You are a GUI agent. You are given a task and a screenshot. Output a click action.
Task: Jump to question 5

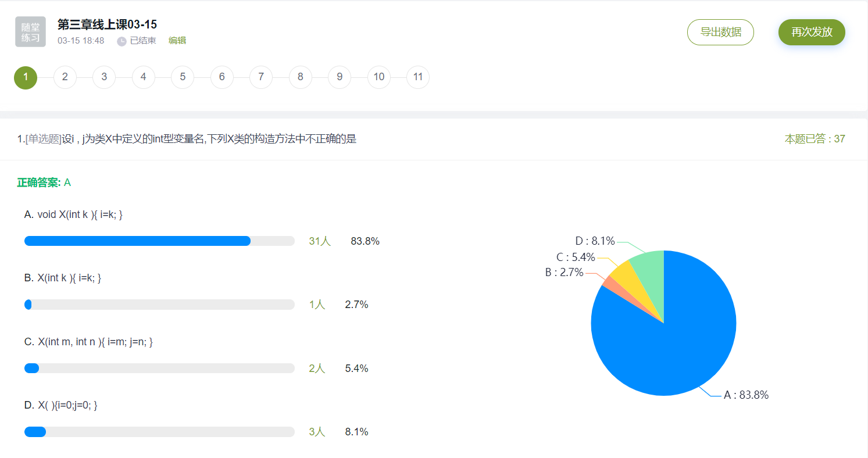click(x=183, y=77)
